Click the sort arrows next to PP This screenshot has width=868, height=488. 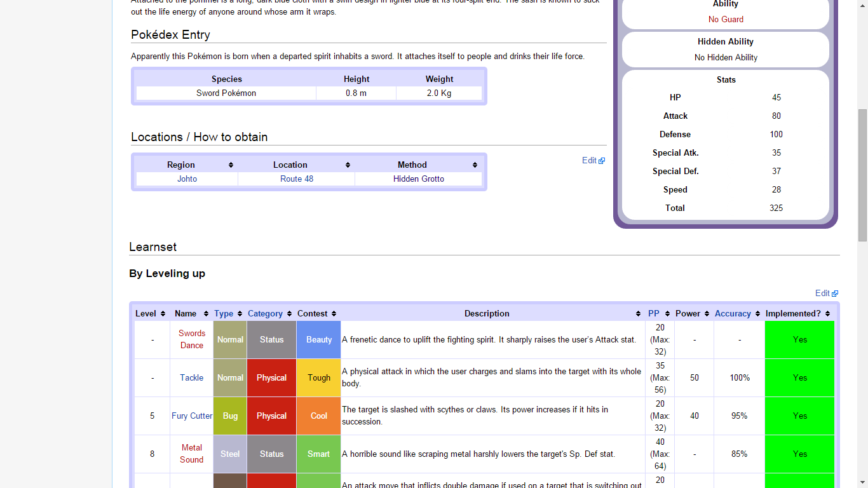(667, 314)
